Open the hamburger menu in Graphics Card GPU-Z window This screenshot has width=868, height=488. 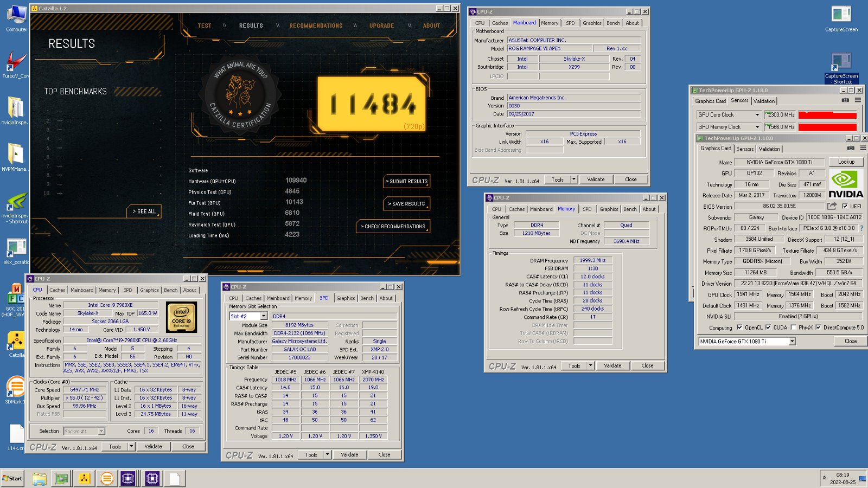[x=863, y=148]
